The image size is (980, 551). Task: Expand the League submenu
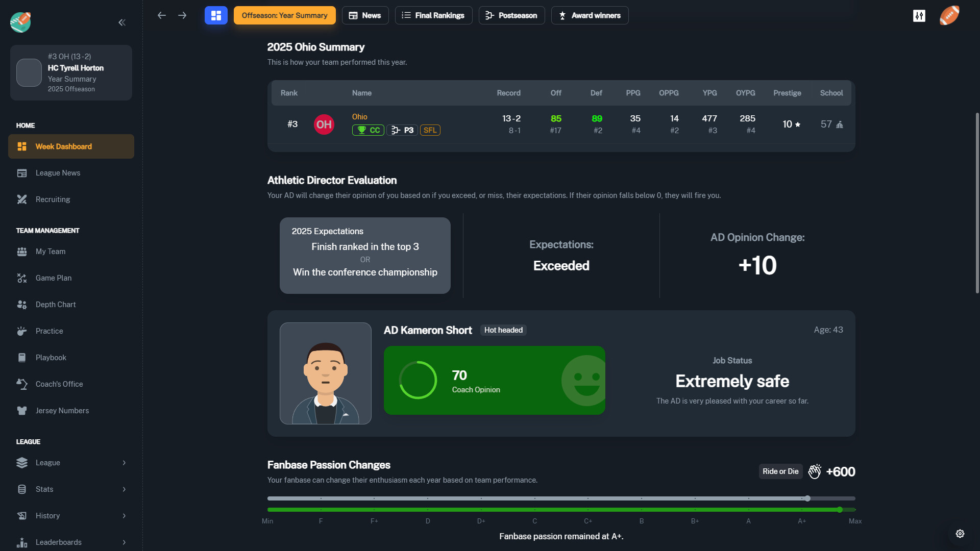tap(71, 463)
